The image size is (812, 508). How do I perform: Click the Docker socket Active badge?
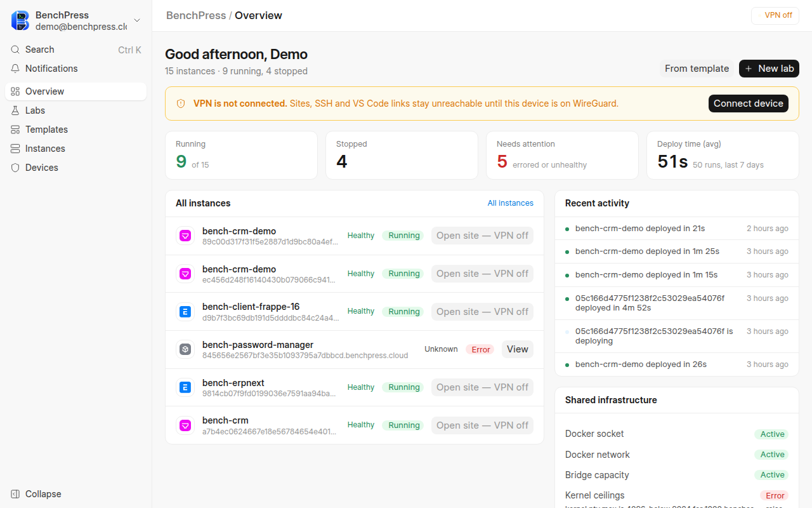pyautogui.click(x=772, y=434)
